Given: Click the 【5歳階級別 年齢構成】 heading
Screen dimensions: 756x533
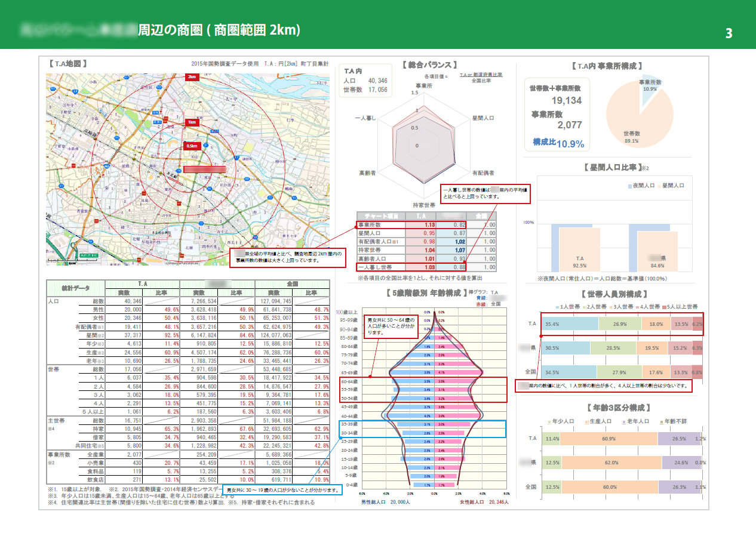Looking at the screenshot, I should (x=425, y=293).
